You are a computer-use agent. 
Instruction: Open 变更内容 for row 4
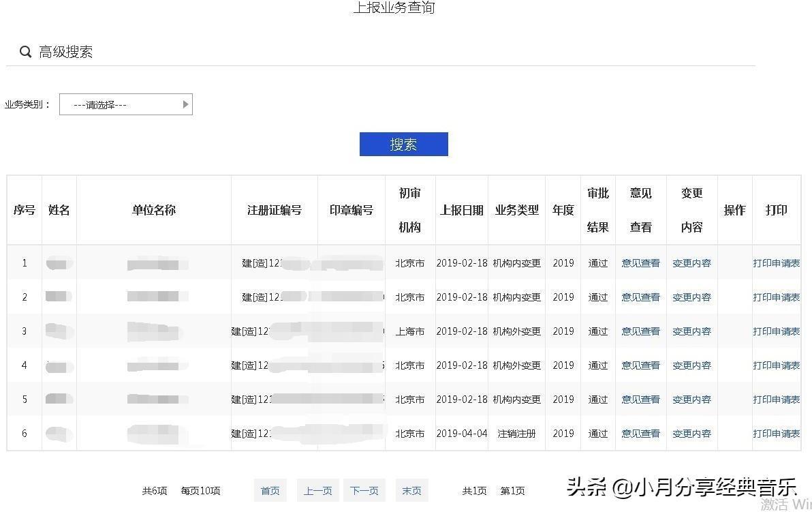point(691,365)
